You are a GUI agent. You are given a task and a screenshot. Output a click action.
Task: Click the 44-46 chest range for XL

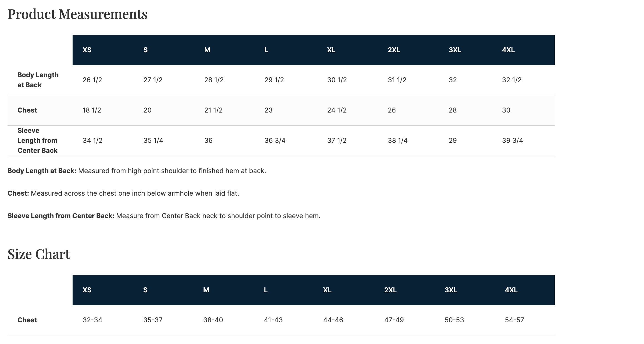(x=333, y=320)
